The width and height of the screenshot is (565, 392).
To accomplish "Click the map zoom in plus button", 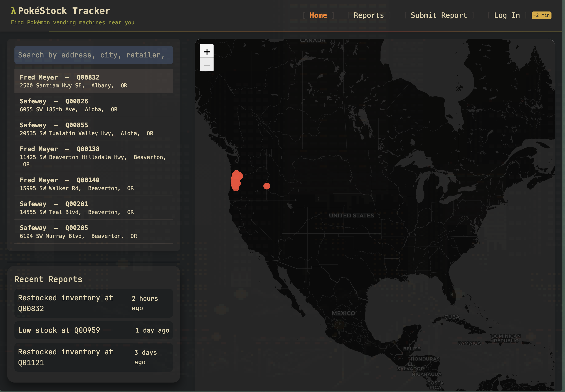I will coord(207,51).
